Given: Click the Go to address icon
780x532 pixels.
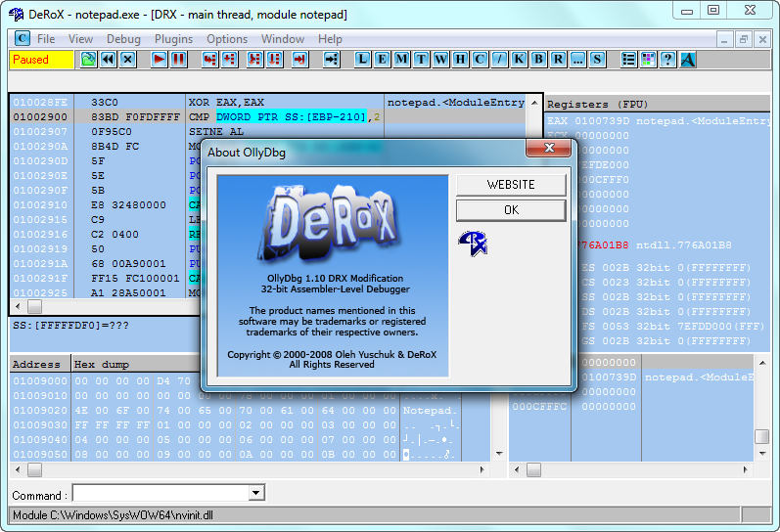Looking at the screenshot, I should tap(331, 60).
